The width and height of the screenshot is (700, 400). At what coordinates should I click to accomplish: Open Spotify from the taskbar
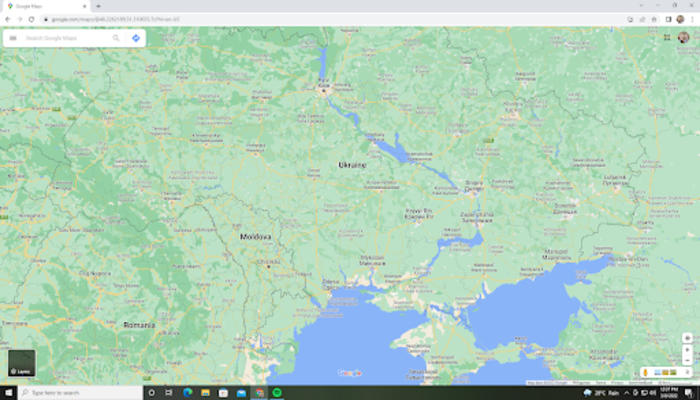coord(277,393)
